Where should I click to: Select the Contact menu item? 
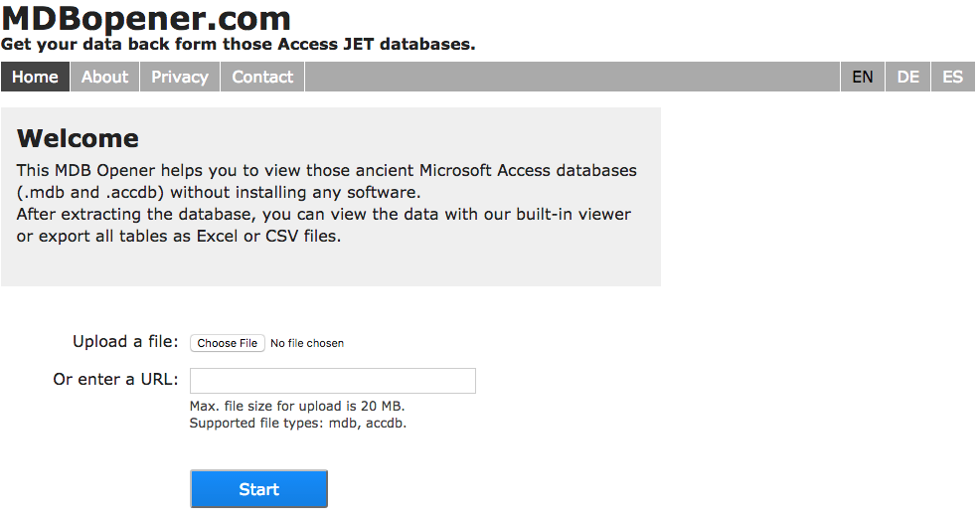(262, 77)
